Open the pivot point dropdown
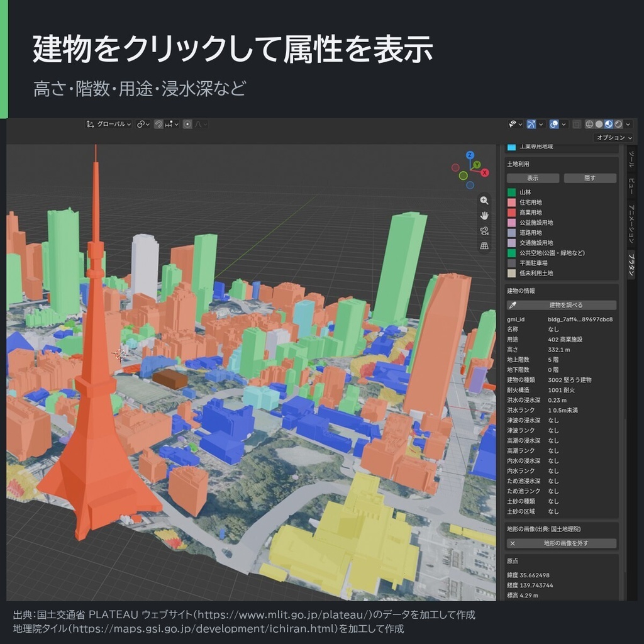 coord(143,124)
